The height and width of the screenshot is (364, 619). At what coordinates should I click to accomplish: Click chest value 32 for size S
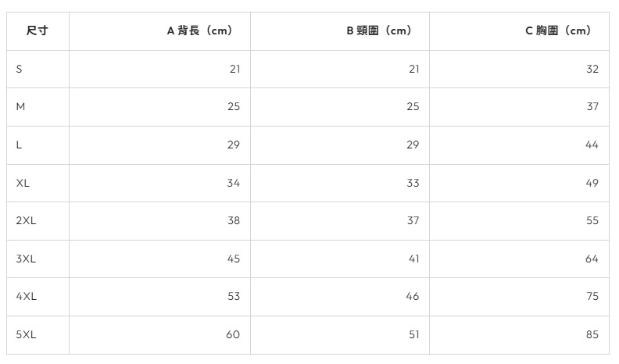tap(592, 69)
